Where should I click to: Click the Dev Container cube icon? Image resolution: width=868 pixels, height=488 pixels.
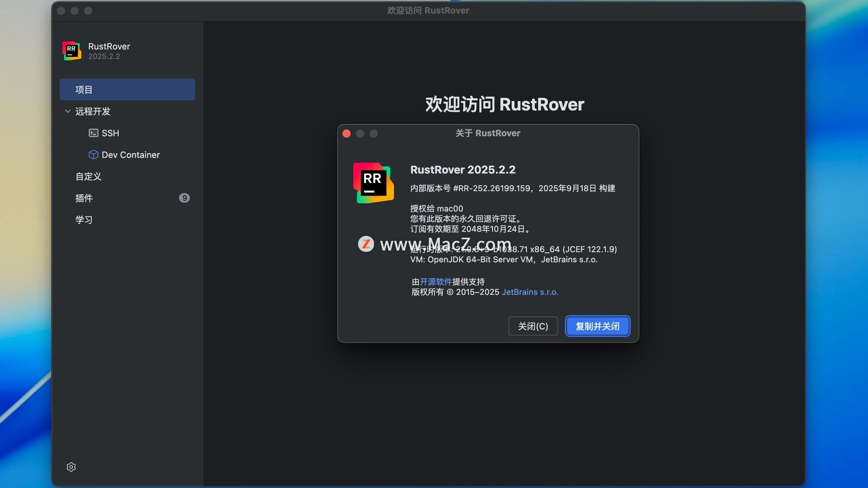(x=93, y=155)
